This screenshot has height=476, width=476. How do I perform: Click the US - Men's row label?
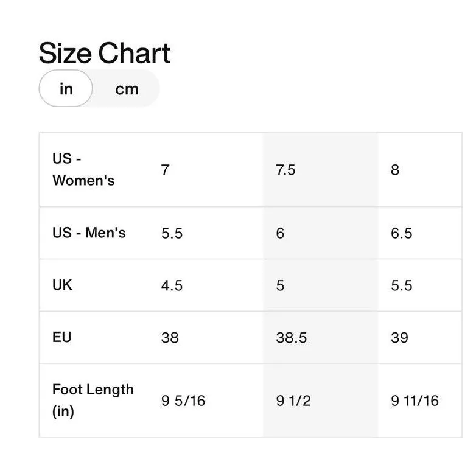[89, 233]
